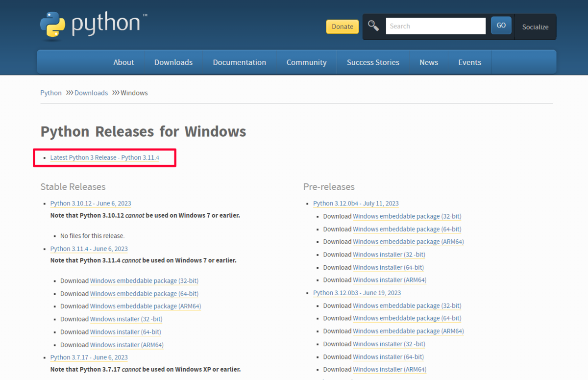Download 3.12.0b3 Windows embeddable package (ARM64)
The image size is (588, 380).
408,331
